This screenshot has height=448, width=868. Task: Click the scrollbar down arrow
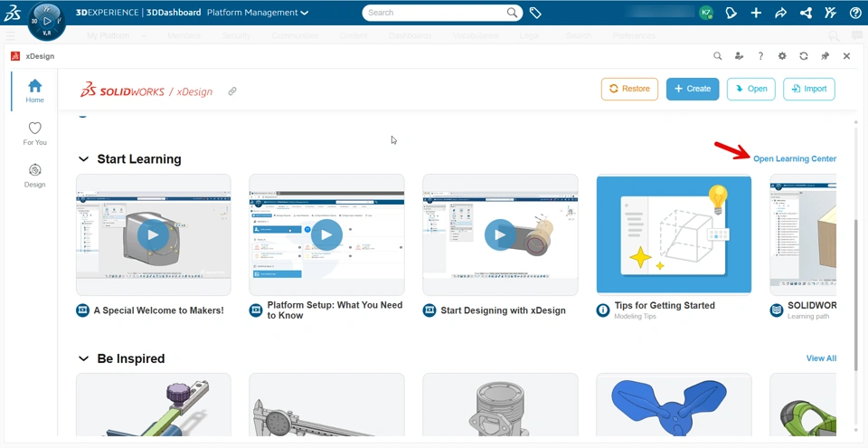pos(856,430)
